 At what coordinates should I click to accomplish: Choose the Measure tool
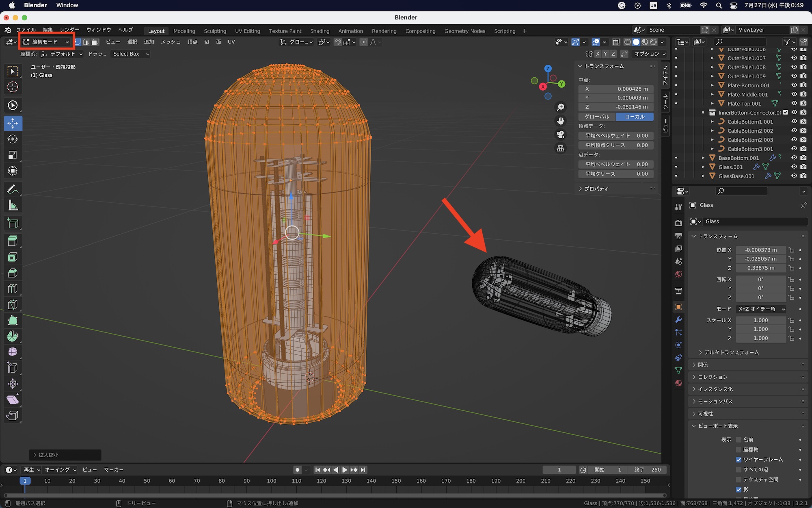coord(13,206)
